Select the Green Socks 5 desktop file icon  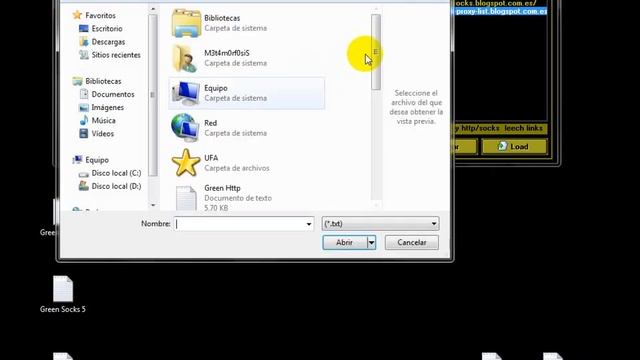tap(63, 289)
